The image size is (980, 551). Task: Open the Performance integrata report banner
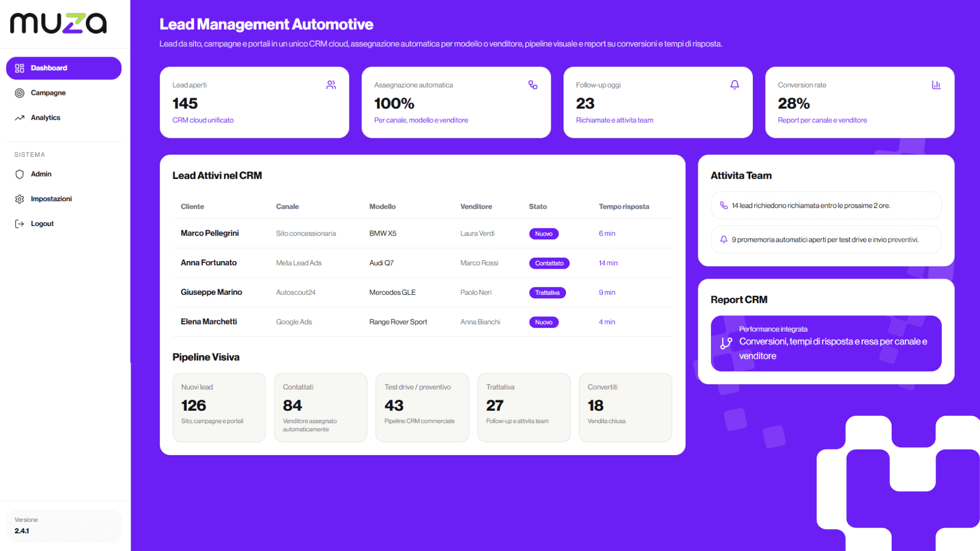pyautogui.click(x=826, y=343)
